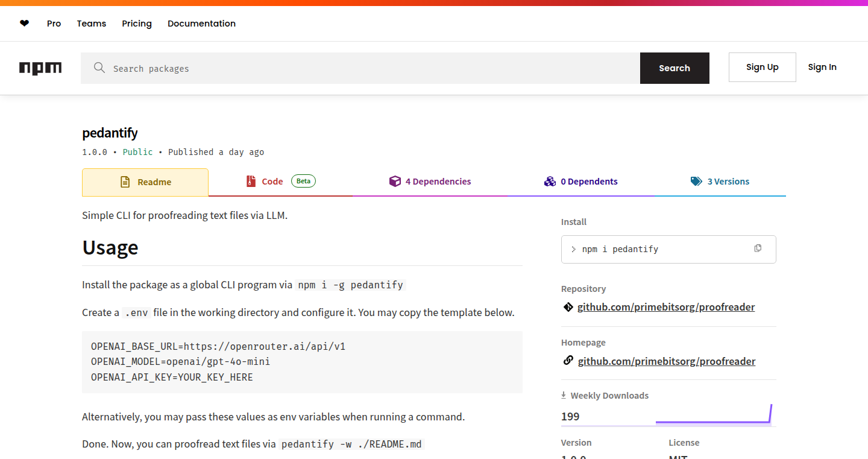Click the Public label below the package name
The height and width of the screenshot is (459, 868).
click(x=137, y=152)
